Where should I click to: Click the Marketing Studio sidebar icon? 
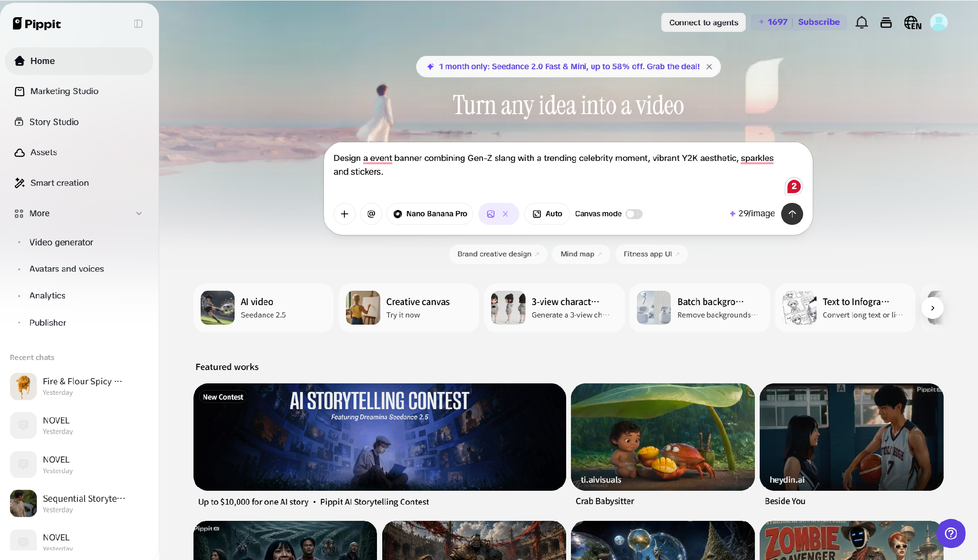(20, 91)
